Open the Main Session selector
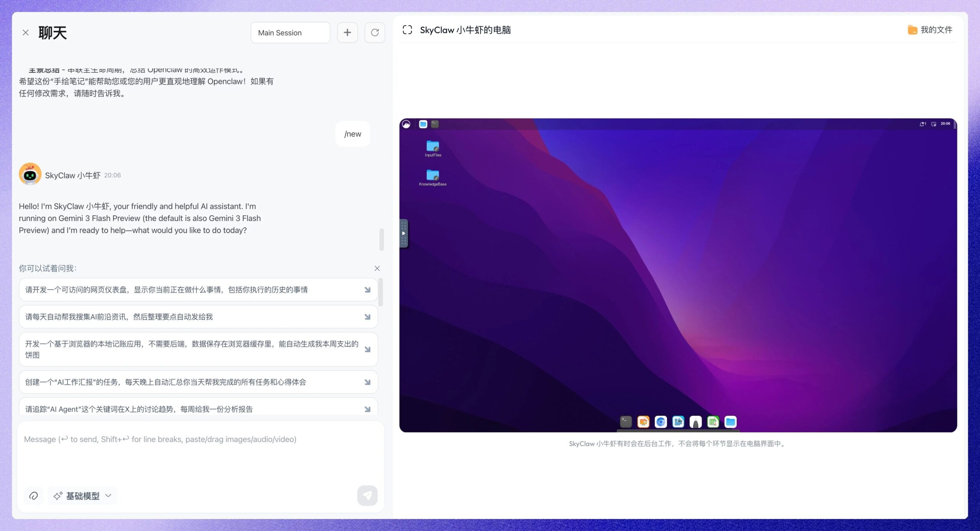This screenshot has height=531, width=980. 290,33
